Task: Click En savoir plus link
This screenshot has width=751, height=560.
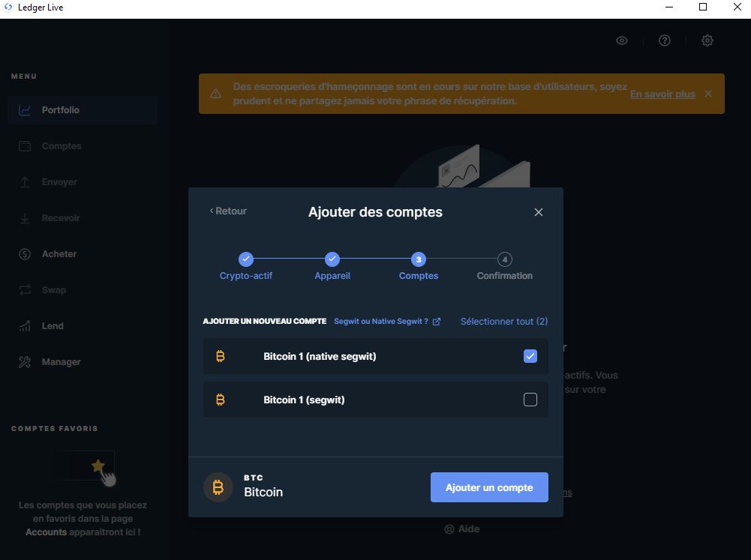Action: click(x=662, y=94)
